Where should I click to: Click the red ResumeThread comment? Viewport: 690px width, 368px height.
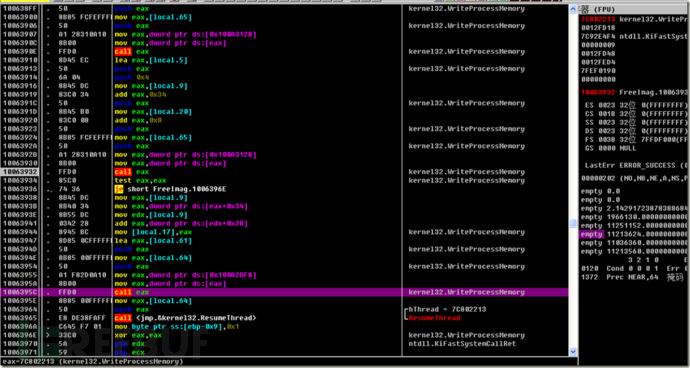coord(434,318)
